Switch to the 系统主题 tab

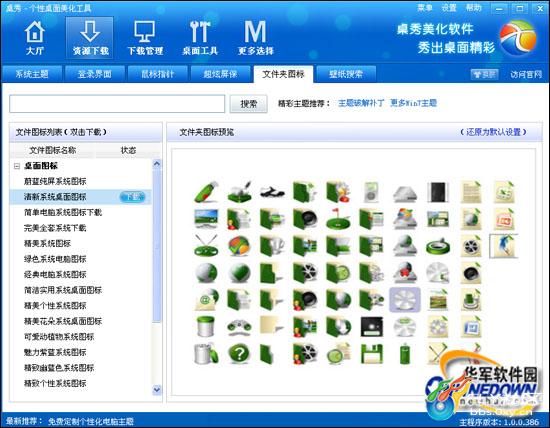tap(32, 74)
